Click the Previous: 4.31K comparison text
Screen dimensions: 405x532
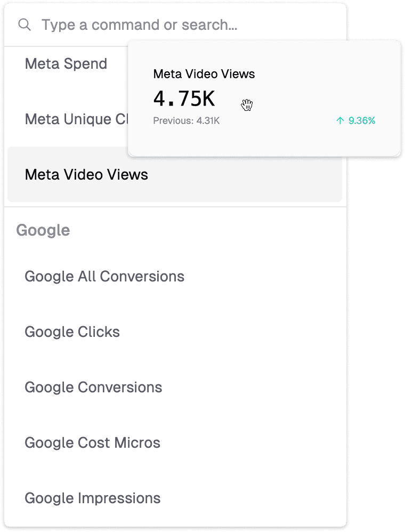[x=186, y=121]
